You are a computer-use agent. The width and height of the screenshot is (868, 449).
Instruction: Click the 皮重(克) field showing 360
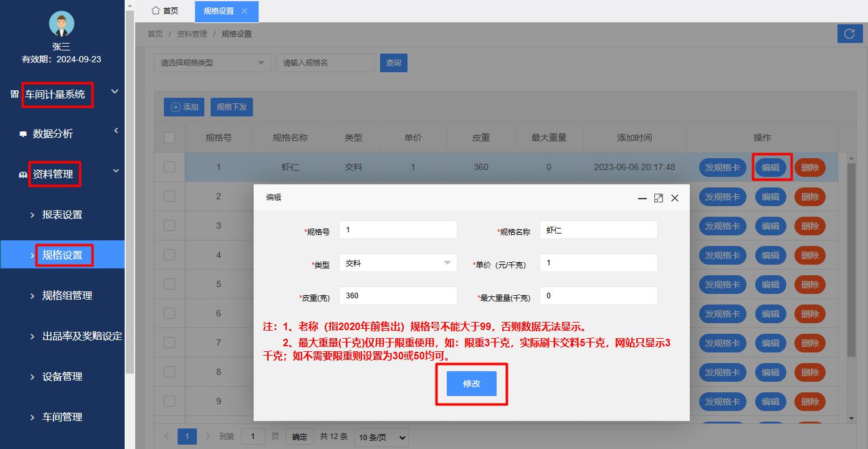coord(398,296)
